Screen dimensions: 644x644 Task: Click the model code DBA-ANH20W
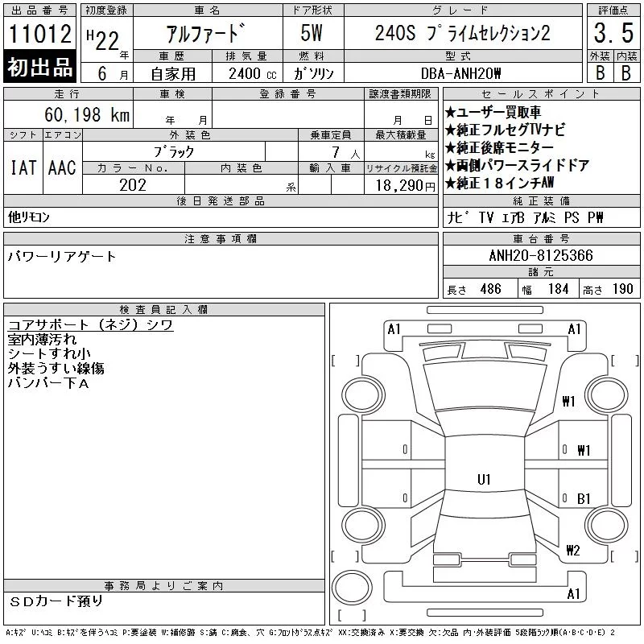pos(460,73)
